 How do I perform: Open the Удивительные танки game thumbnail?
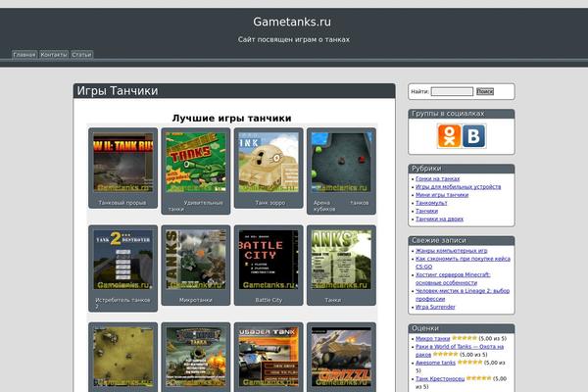coord(196,163)
